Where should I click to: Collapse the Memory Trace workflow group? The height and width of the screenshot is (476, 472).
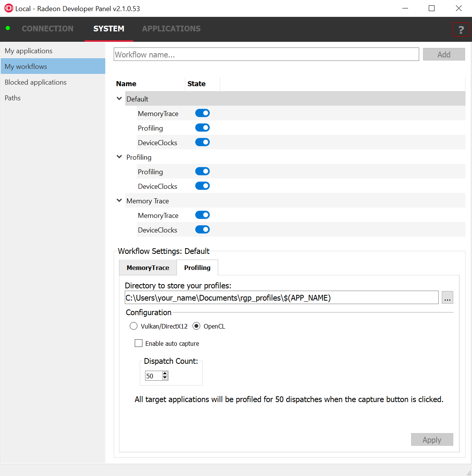point(119,201)
